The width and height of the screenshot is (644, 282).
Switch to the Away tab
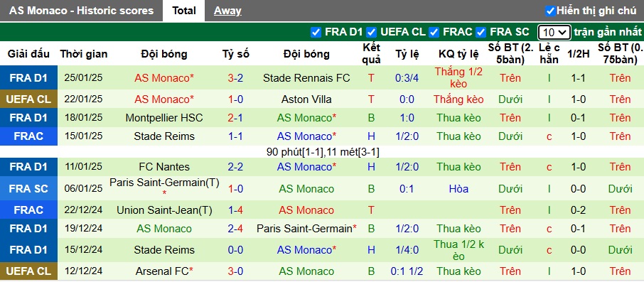[x=227, y=11]
